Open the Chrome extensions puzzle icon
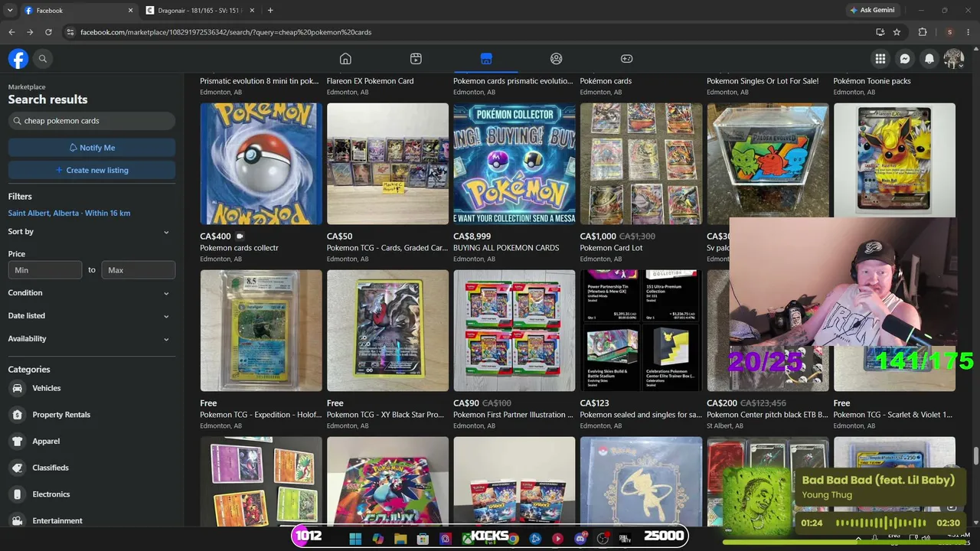980x551 pixels. (923, 32)
